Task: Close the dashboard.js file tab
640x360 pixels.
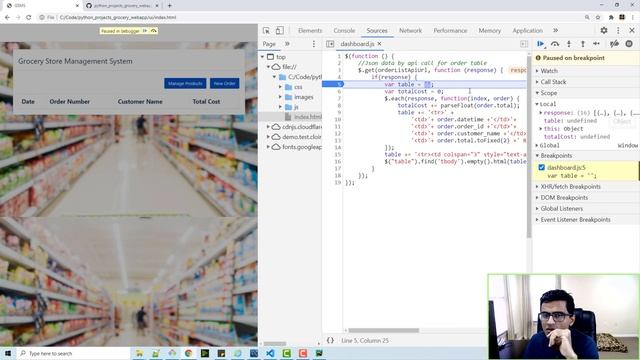Action: point(380,44)
